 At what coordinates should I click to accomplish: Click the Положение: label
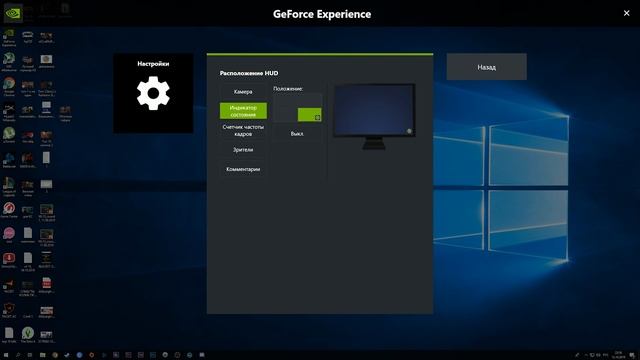[x=288, y=89]
